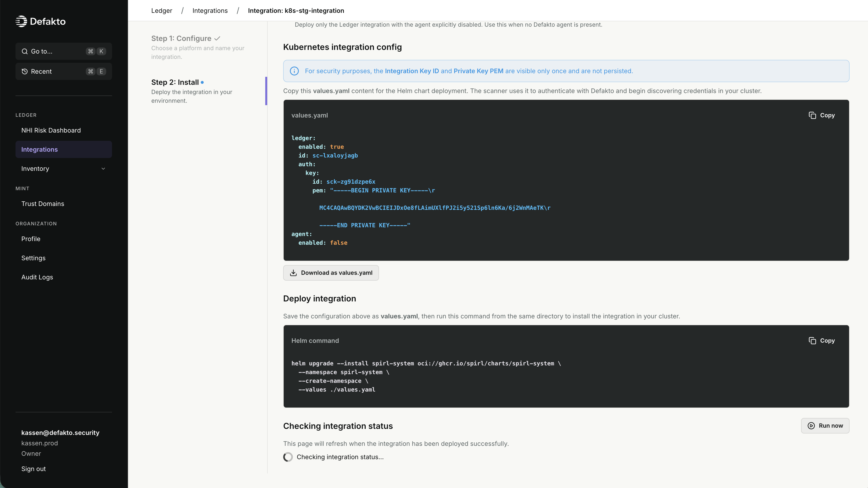Click Run now button
868x488 pixels.
coord(825,426)
